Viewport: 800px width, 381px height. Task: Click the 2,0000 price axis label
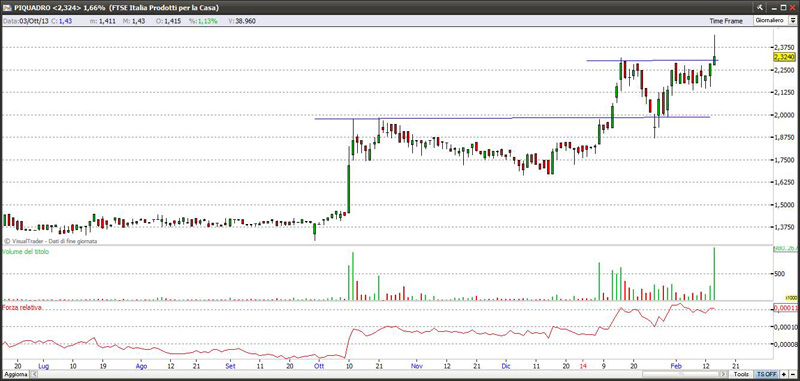[x=785, y=115]
